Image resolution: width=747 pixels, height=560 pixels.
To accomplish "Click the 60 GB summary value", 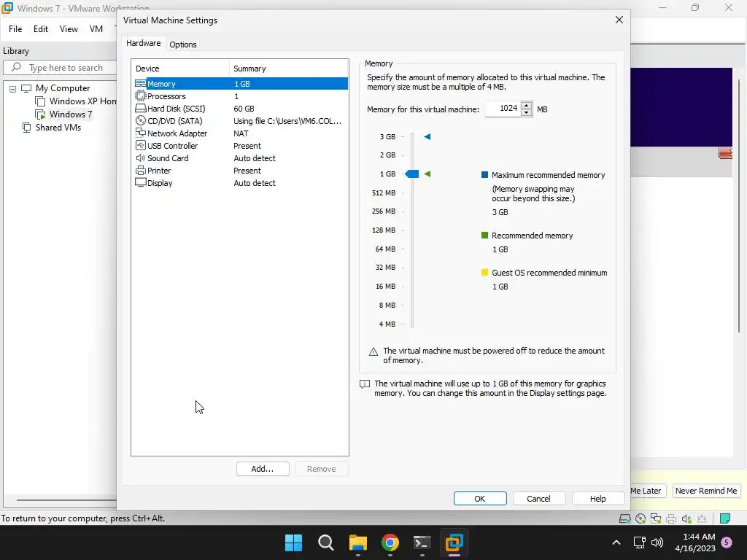I will (x=244, y=109).
